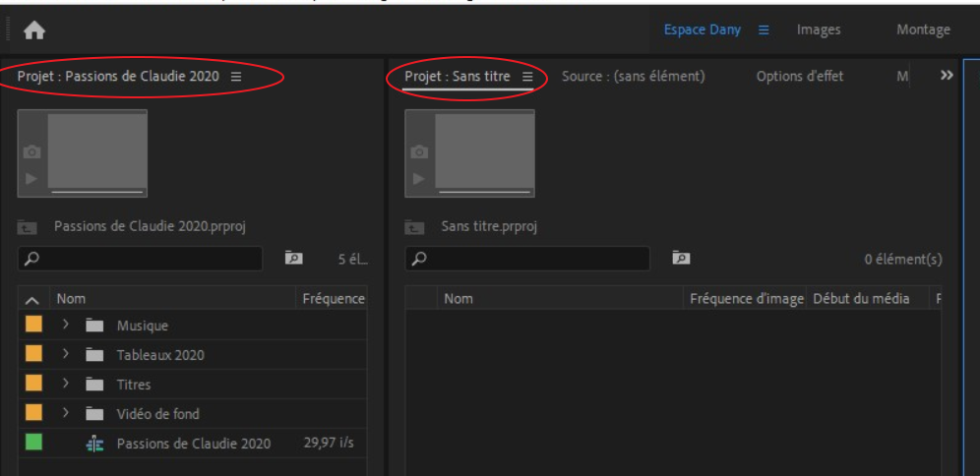
Task: Select the Titres row name
Action: 134,385
